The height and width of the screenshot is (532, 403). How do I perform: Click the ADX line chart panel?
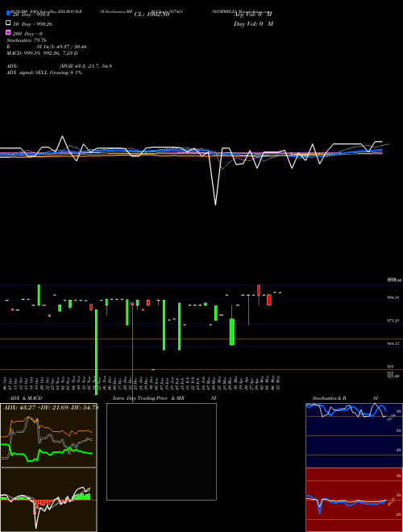coord(48,435)
